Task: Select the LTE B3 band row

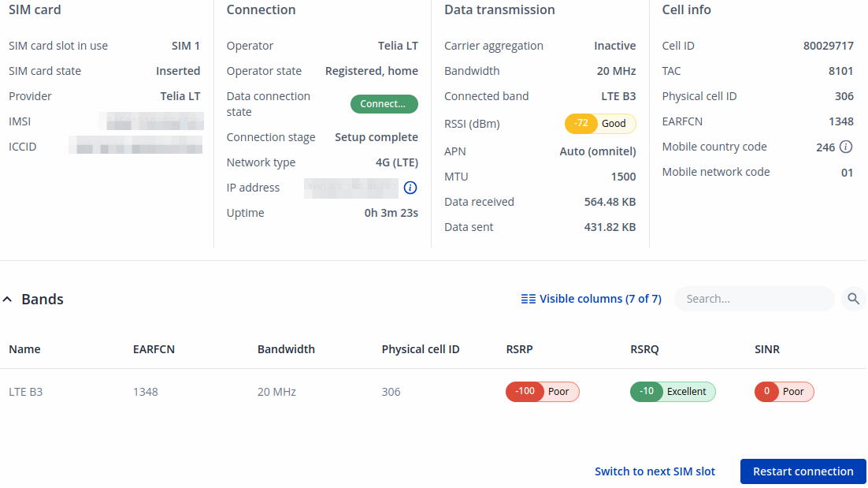Action: (26, 392)
